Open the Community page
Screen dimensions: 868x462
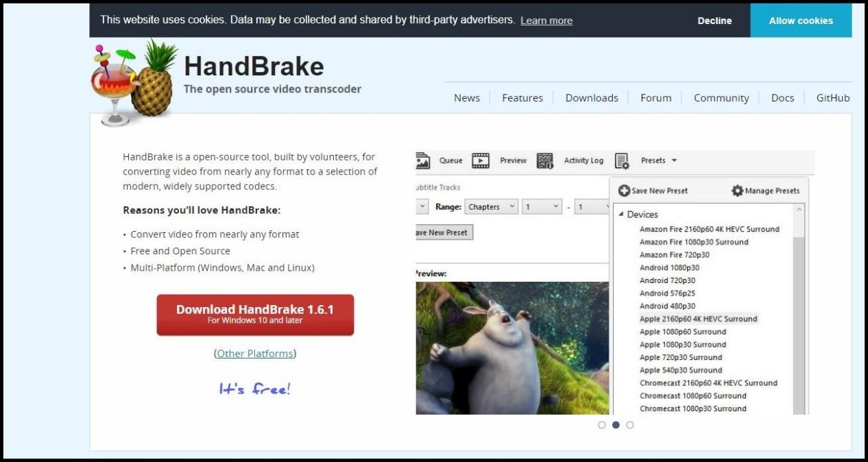[x=721, y=98]
